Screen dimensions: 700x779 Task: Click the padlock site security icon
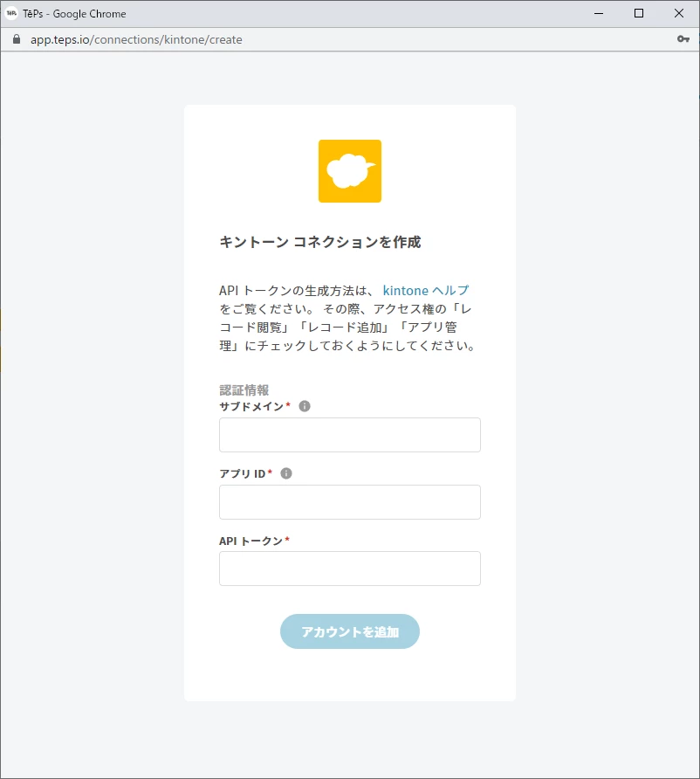(17, 39)
